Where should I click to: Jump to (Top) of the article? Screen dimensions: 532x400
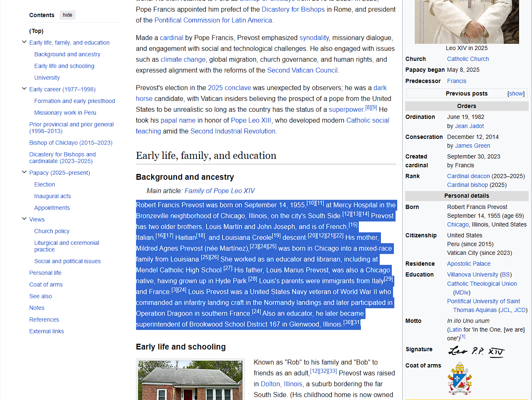[x=36, y=31]
